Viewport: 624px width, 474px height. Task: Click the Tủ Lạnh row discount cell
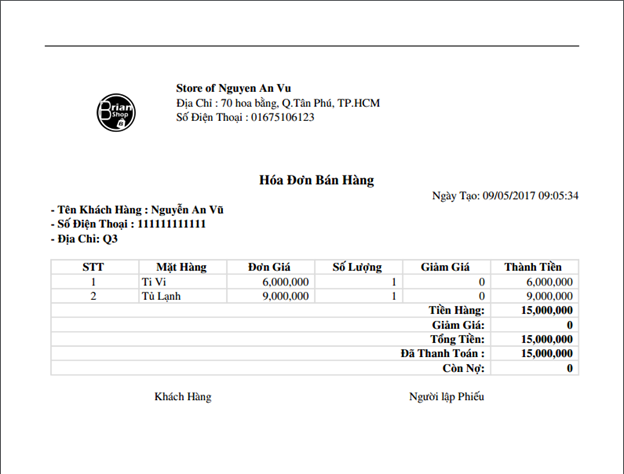[447, 296]
